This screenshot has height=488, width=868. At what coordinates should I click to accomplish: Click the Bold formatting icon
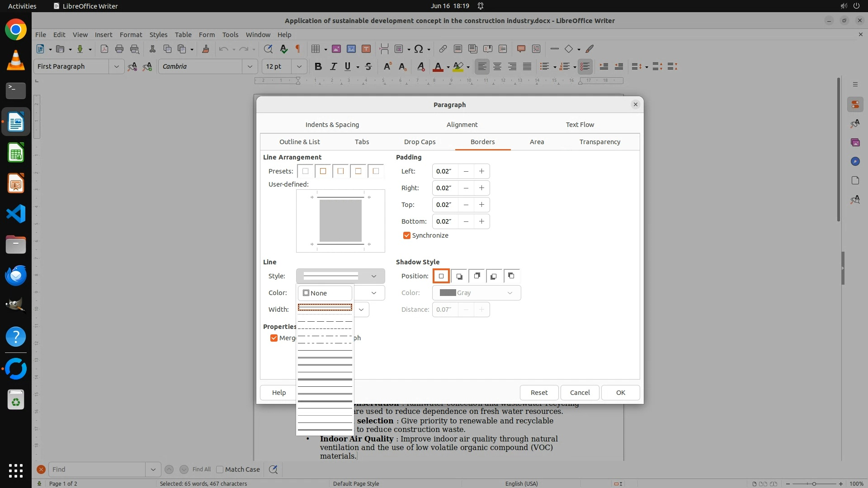[x=318, y=66]
